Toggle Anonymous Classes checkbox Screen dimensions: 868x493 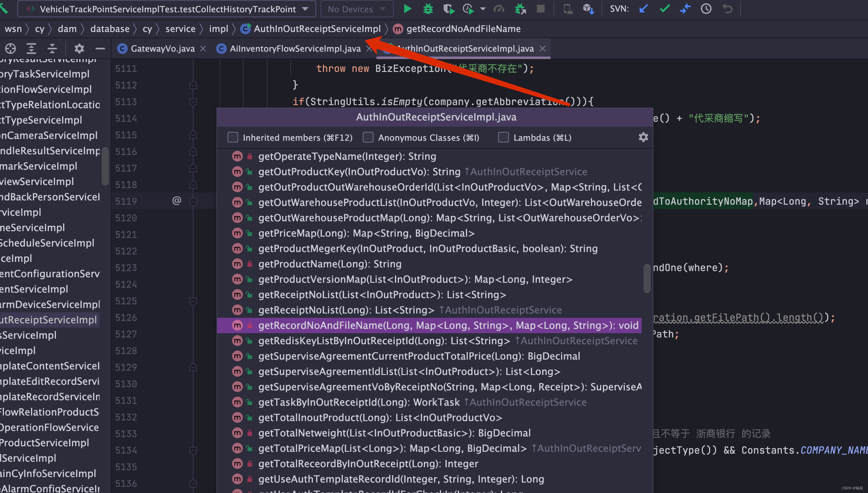(368, 137)
